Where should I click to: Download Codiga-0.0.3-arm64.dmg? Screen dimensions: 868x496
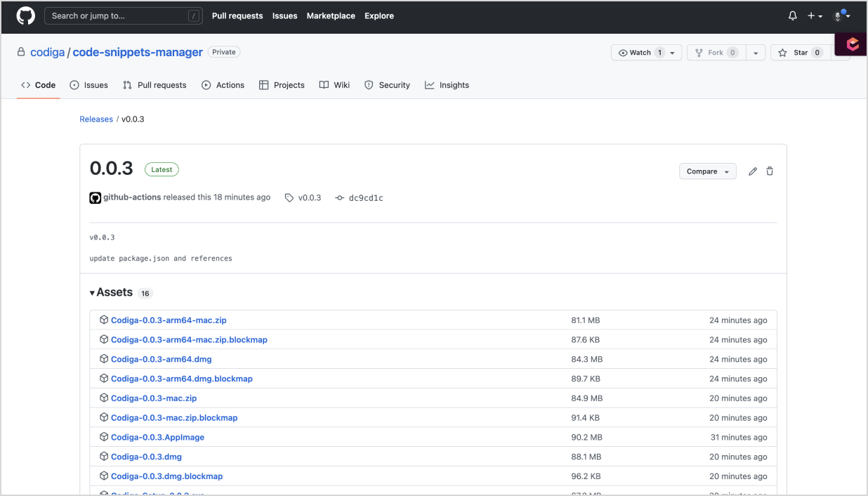tap(161, 359)
